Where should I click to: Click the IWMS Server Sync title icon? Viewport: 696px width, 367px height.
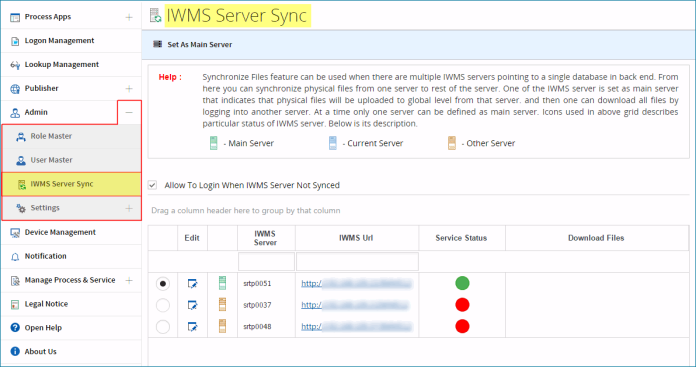155,16
